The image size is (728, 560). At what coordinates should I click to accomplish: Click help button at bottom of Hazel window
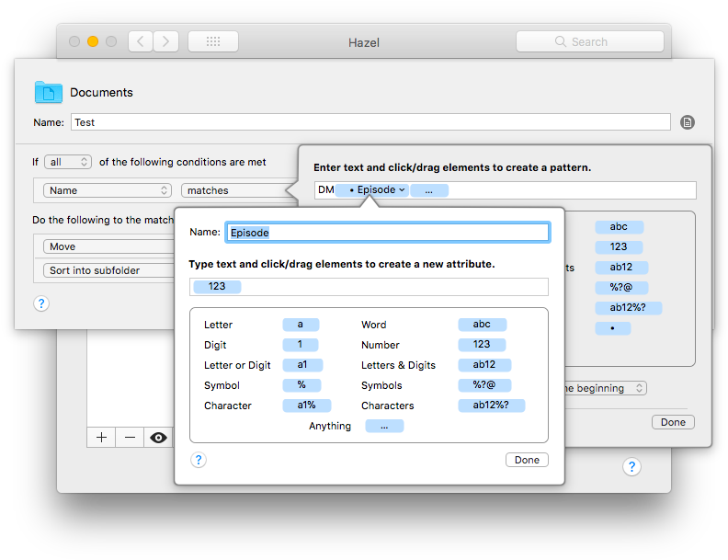(631, 467)
